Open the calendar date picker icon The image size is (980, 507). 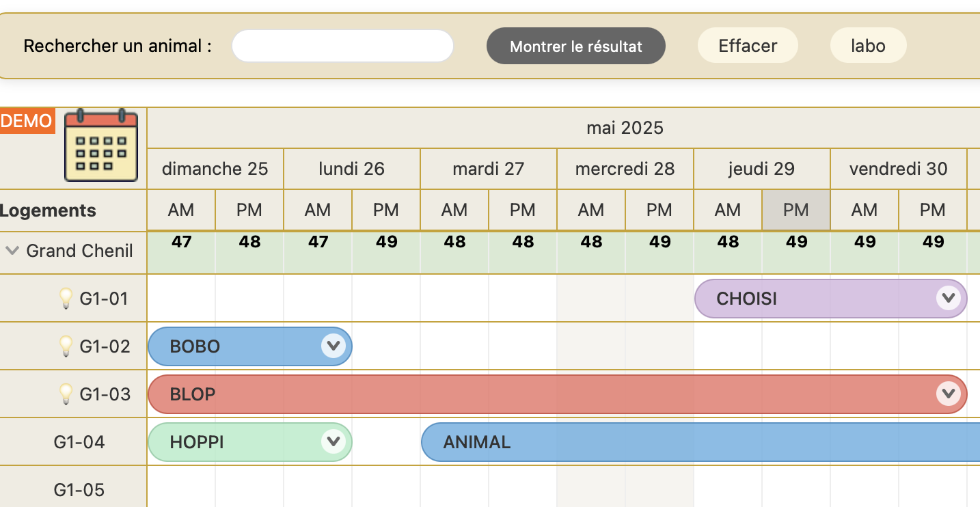click(101, 145)
